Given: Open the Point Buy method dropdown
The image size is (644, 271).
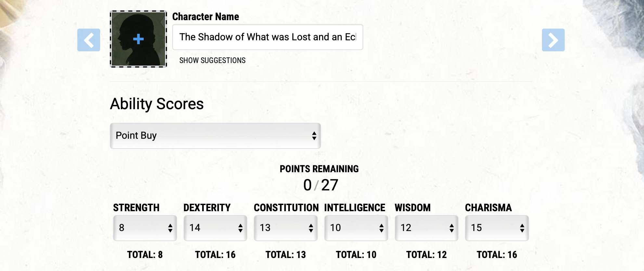Looking at the screenshot, I should (215, 135).
